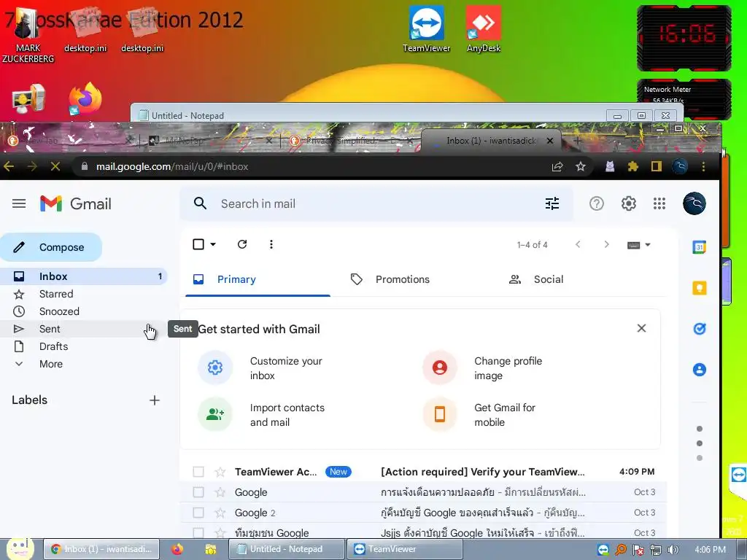Switch to Privacy, simplified Chrome tab
The height and width of the screenshot is (560, 747).
click(351, 141)
